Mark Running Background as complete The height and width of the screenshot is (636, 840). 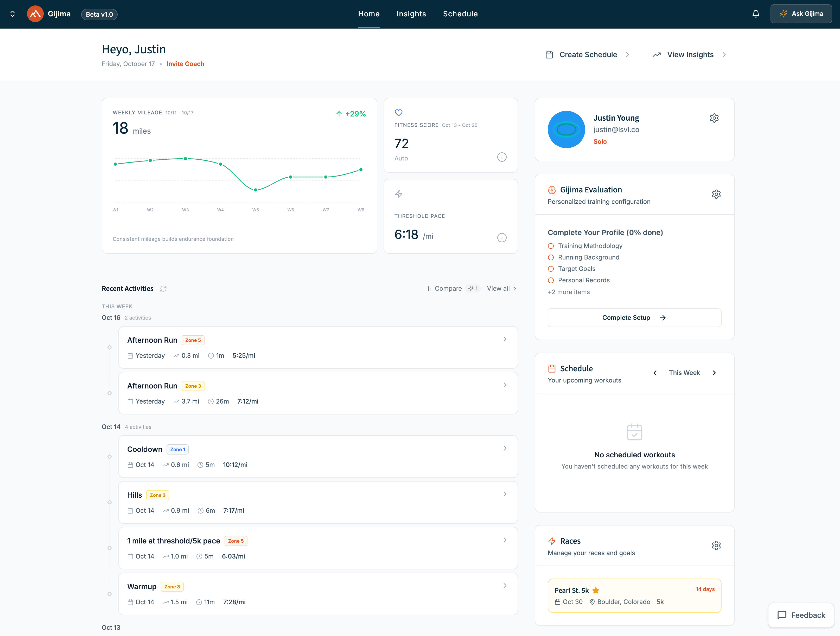(551, 257)
